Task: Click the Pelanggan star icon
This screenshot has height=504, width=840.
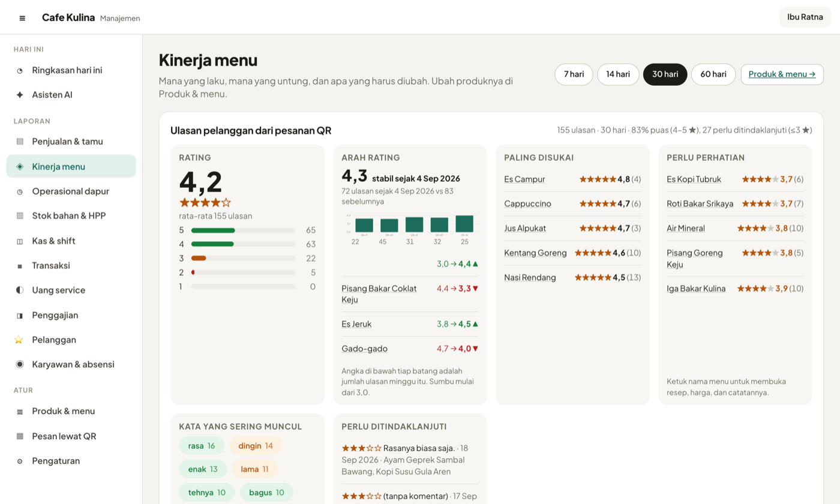Action: point(19,340)
